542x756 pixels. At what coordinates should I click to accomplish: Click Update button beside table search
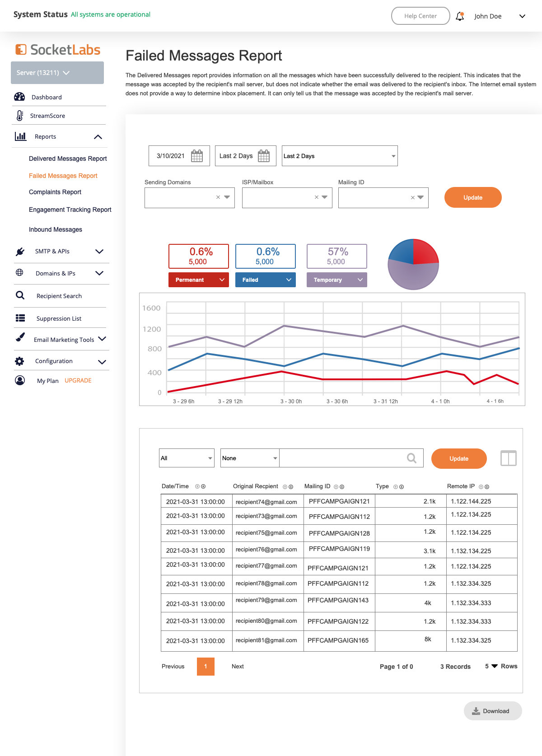click(x=459, y=458)
